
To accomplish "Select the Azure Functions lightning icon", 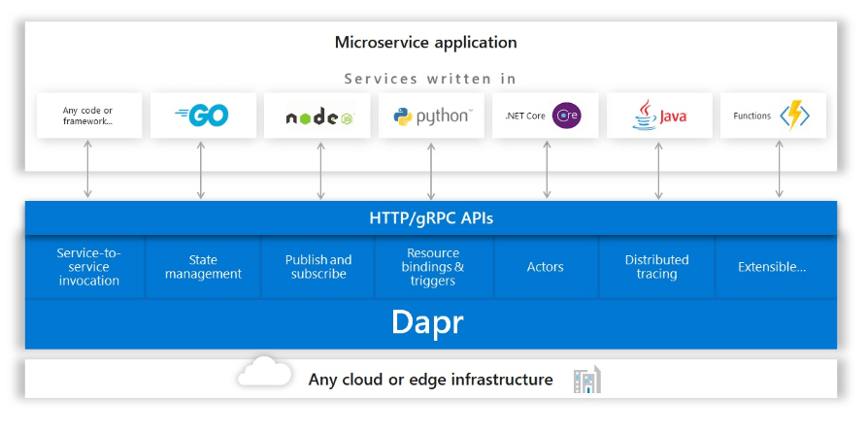I will [795, 116].
